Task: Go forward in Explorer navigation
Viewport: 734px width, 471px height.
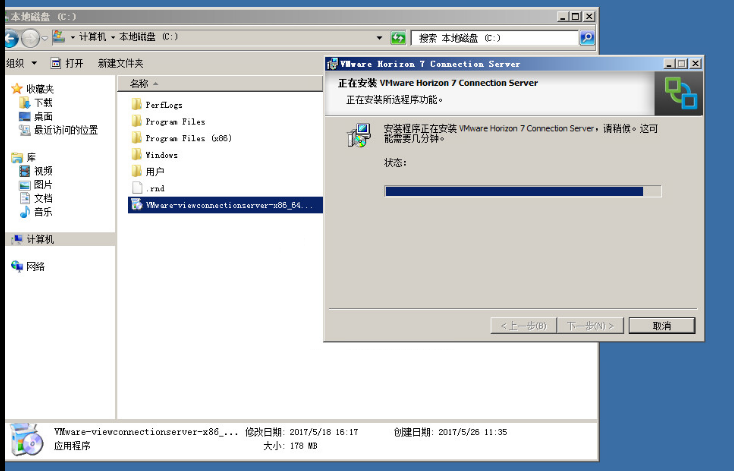Action: (x=31, y=38)
